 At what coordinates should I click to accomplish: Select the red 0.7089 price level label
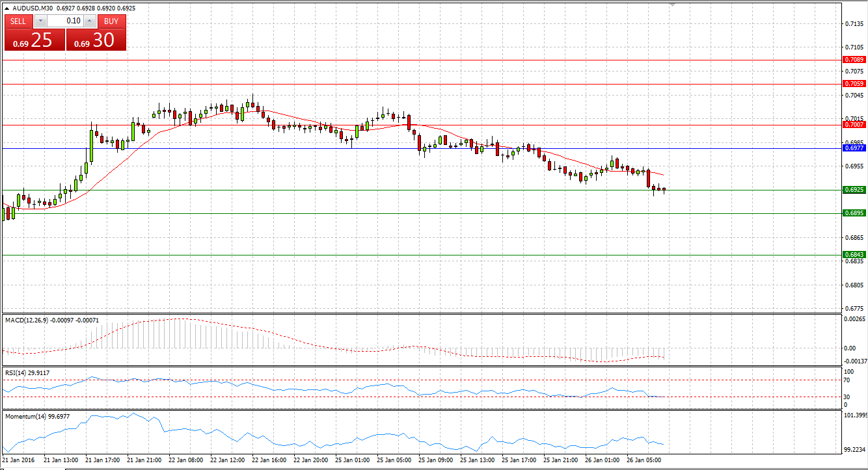tap(853, 59)
